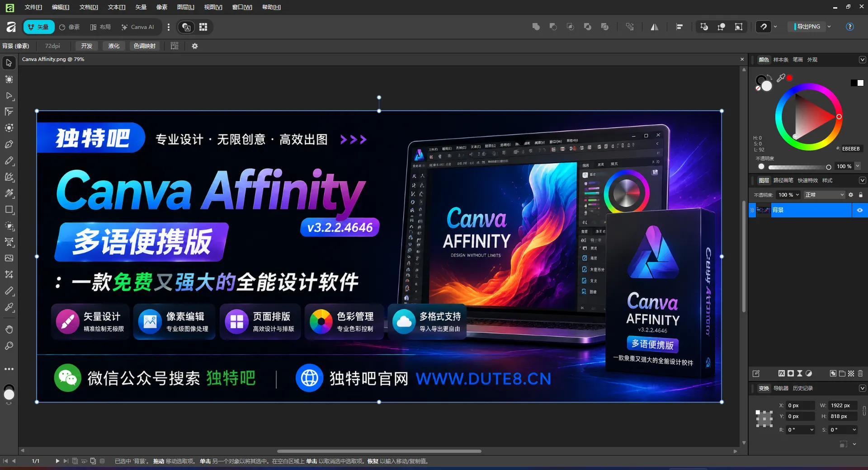
Task: Toggle width-height aspect ratio link
Action: pos(864,411)
